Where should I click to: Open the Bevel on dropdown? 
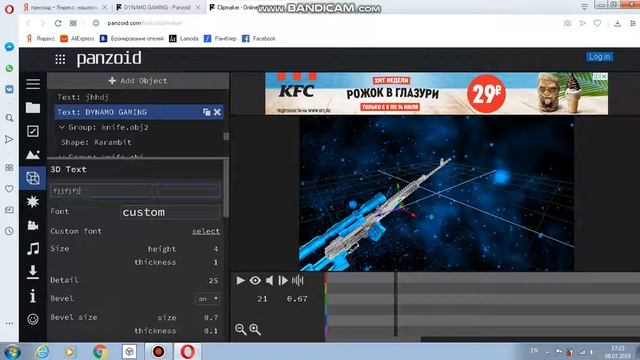pos(208,299)
